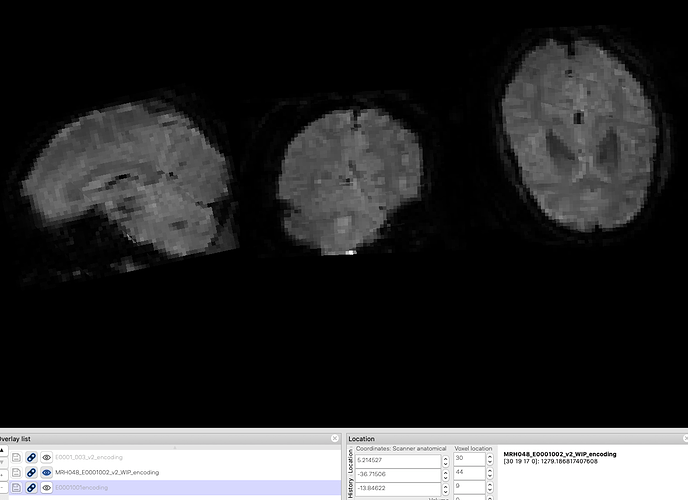Click the stepper beside coordinate -36.71506
The width and height of the screenshot is (688, 500).
pos(445,475)
